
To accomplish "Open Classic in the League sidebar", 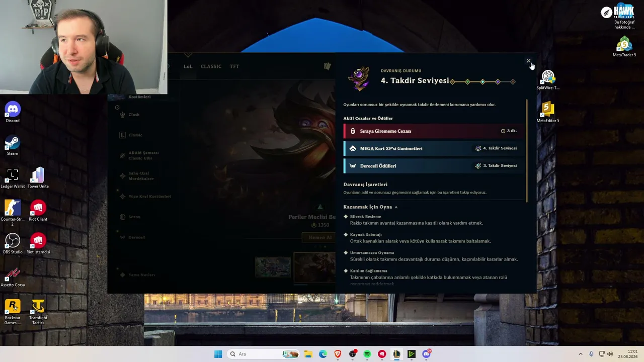I will [131, 135].
